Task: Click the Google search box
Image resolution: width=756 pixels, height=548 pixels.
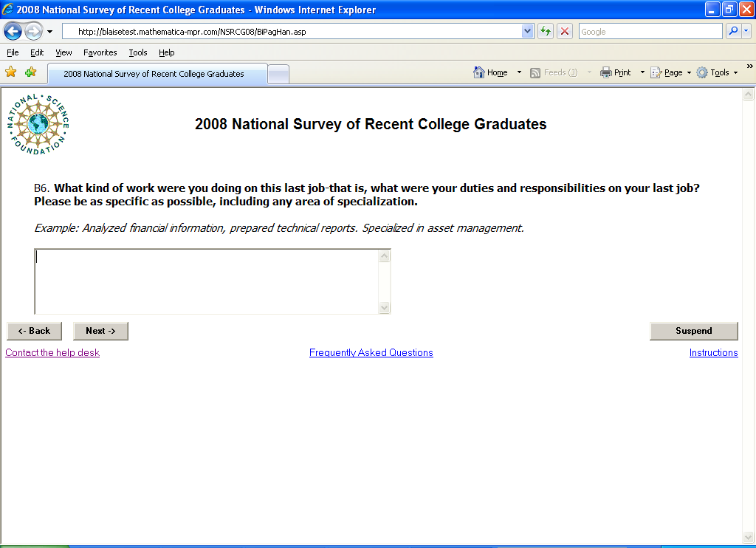Action: pyautogui.click(x=650, y=32)
